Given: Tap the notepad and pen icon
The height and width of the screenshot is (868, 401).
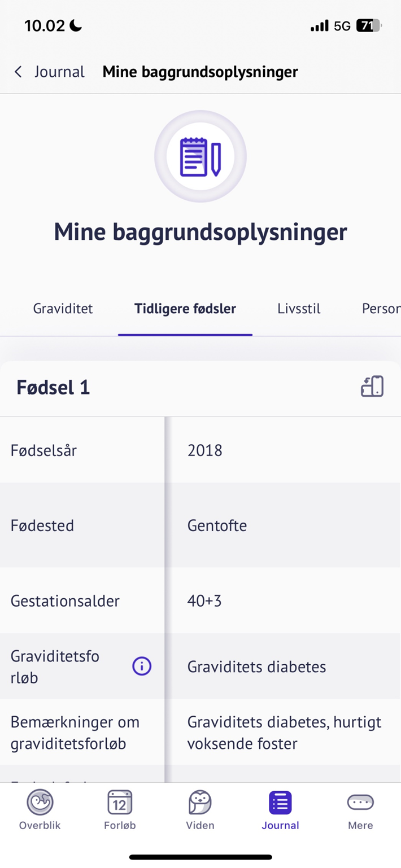Looking at the screenshot, I should coord(200,156).
